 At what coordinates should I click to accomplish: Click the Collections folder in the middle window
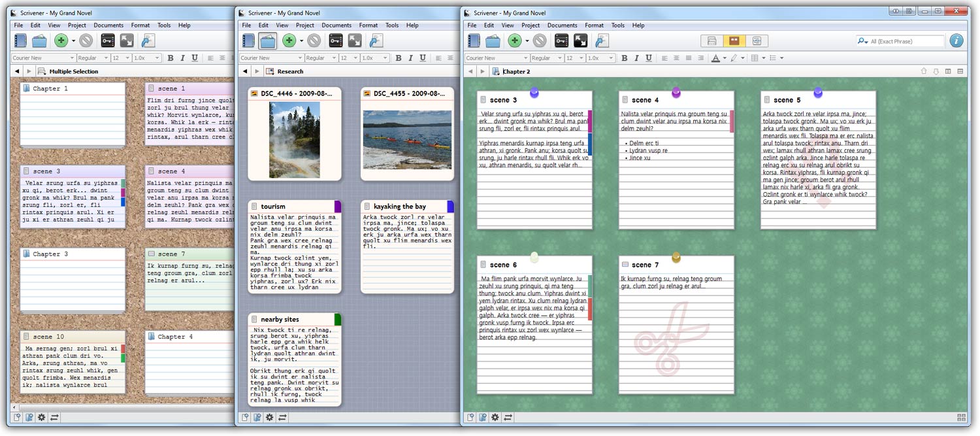click(267, 41)
